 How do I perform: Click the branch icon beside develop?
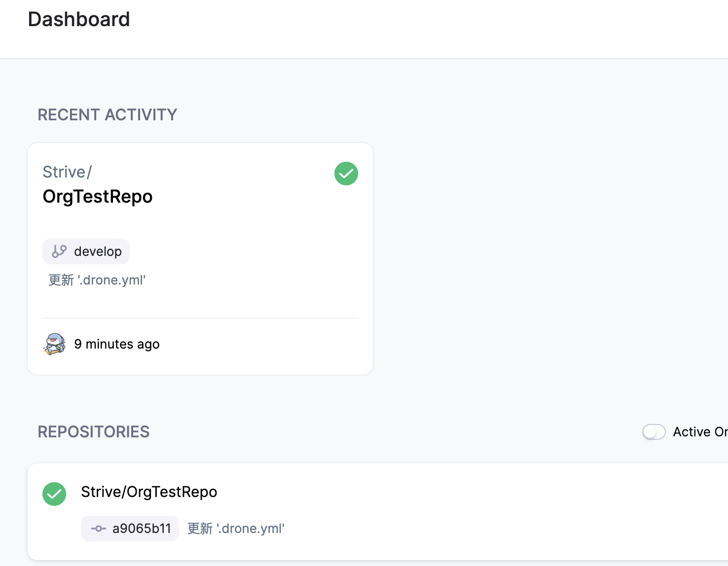[x=59, y=251]
